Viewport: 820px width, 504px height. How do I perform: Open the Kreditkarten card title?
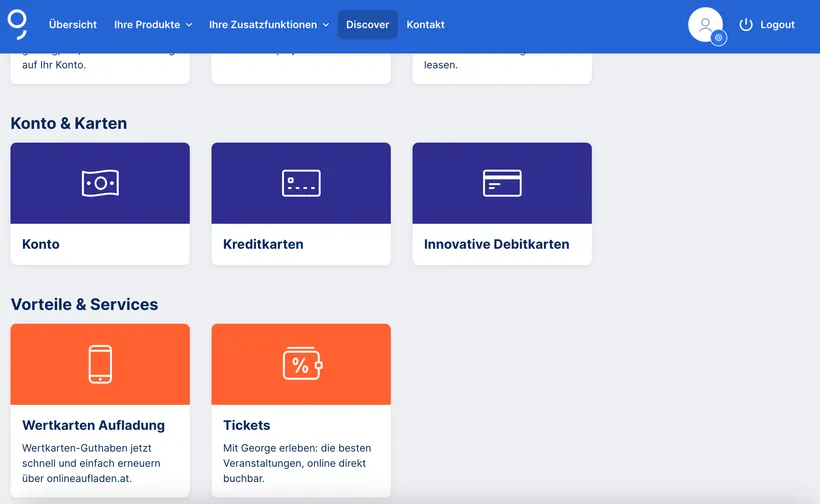(263, 244)
